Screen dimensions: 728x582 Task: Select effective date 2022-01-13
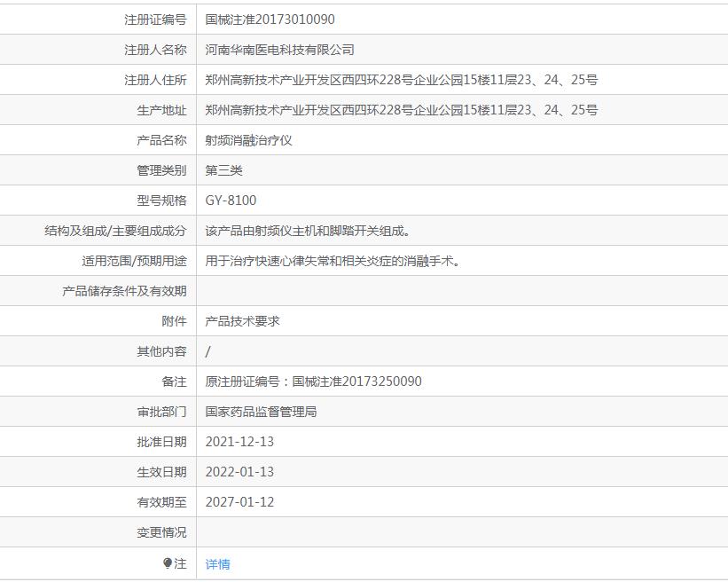pyautogui.click(x=239, y=472)
